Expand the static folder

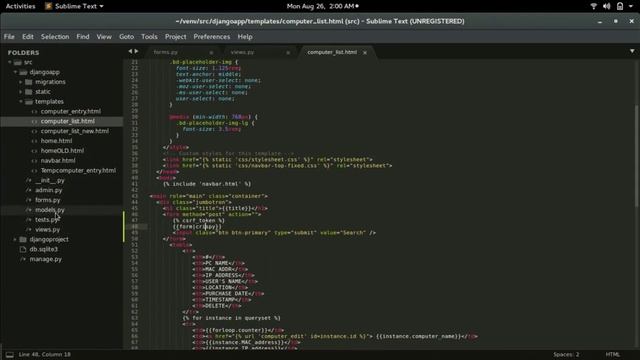(21, 92)
